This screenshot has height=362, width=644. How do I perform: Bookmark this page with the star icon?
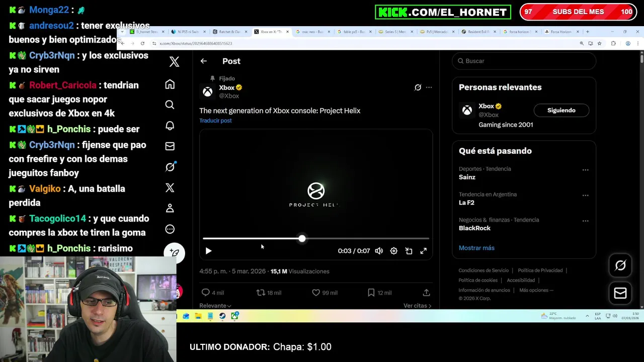599,44
